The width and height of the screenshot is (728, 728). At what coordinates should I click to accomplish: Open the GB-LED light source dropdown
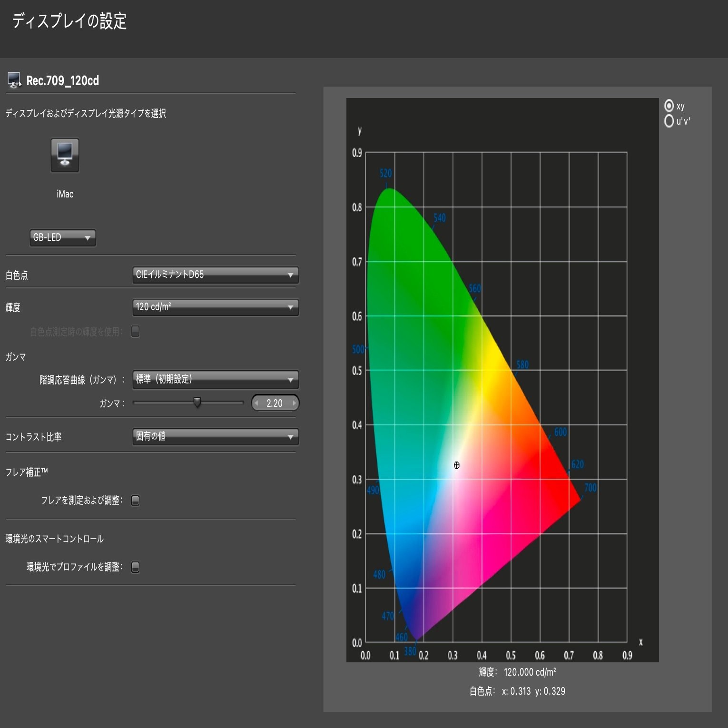coord(62,237)
